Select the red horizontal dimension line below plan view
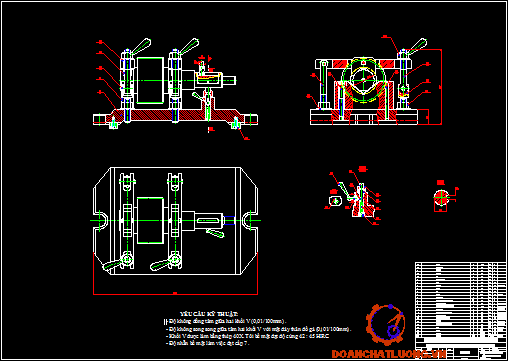The width and height of the screenshot is (508, 361). click(175, 294)
